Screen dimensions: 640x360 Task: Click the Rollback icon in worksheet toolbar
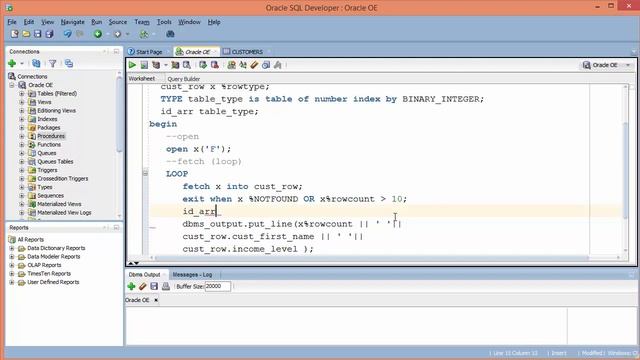(x=214, y=65)
